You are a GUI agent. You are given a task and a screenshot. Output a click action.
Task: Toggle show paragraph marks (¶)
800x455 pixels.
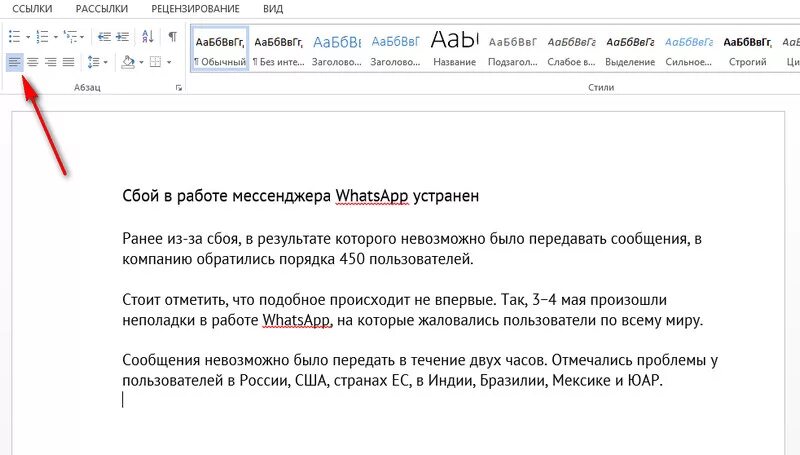point(173,37)
